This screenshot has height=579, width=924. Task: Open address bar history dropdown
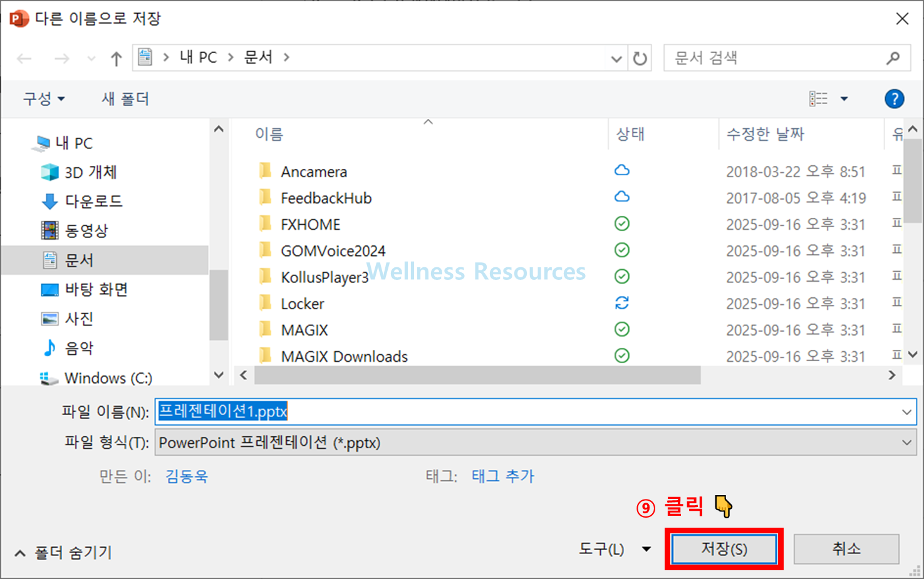coord(616,59)
